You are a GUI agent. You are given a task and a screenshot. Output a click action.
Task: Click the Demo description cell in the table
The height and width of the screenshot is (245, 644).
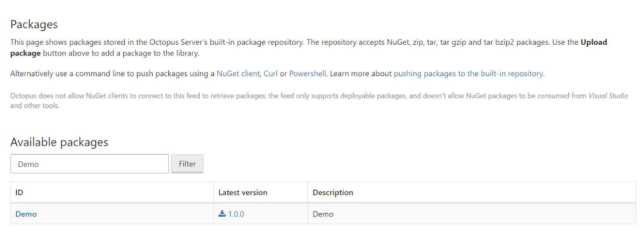tap(323, 214)
